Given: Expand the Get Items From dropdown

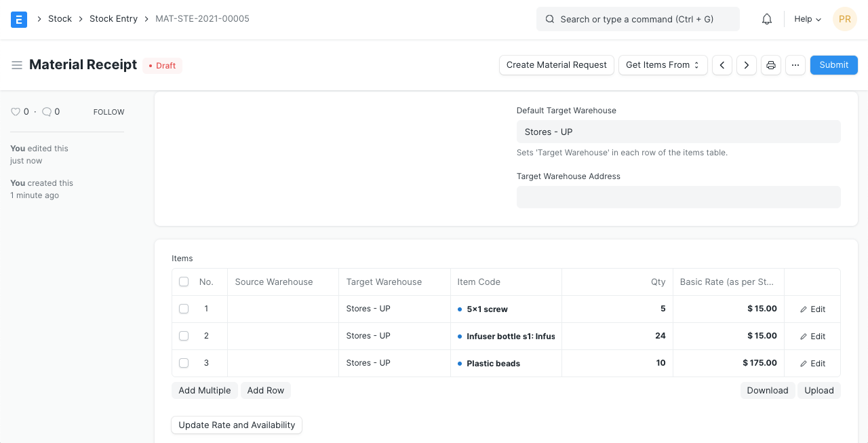Looking at the screenshot, I should [663, 65].
